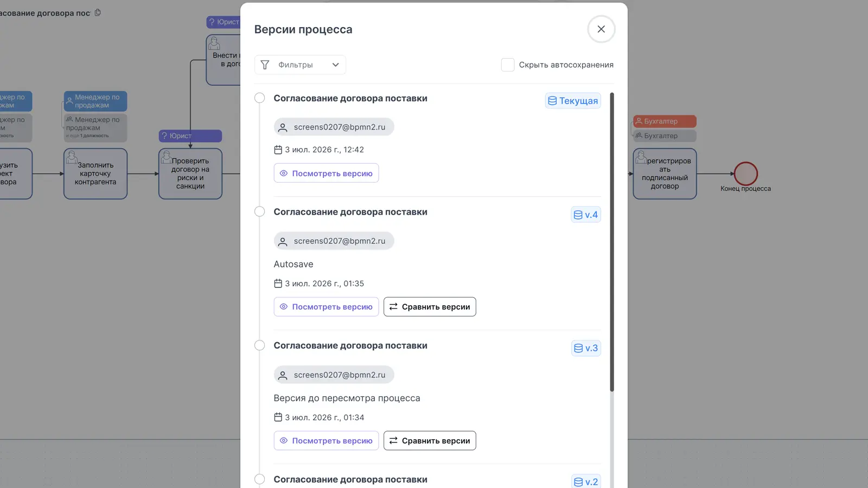View the Autosave version from 01:35
The width and height of the screenshot is (868, 488).
[326, 306]
